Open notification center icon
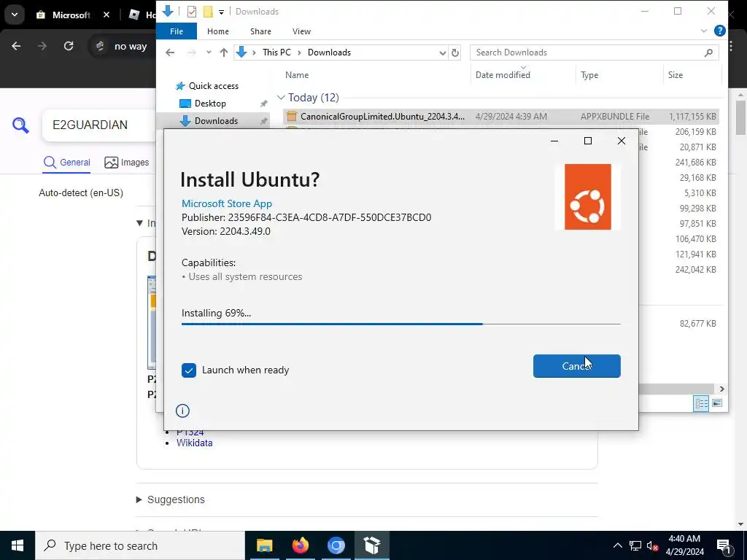The width and height of the screenshot is (747, 560). 724,546
